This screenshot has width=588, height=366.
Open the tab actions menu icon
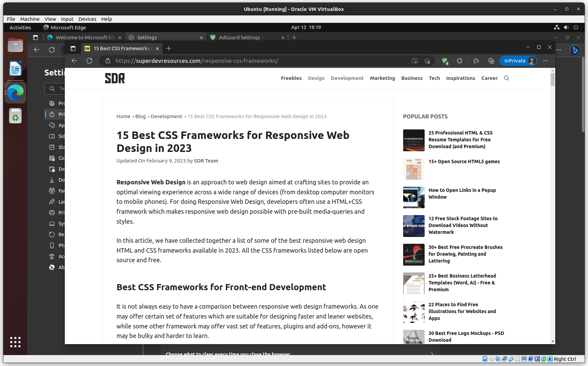73,48
